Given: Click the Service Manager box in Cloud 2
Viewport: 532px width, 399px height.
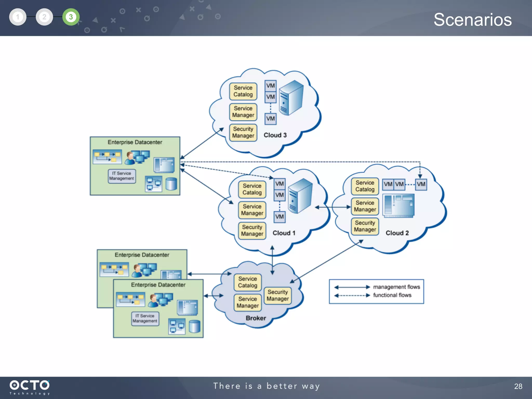Looking at the screenshot, I should [365, 206].
